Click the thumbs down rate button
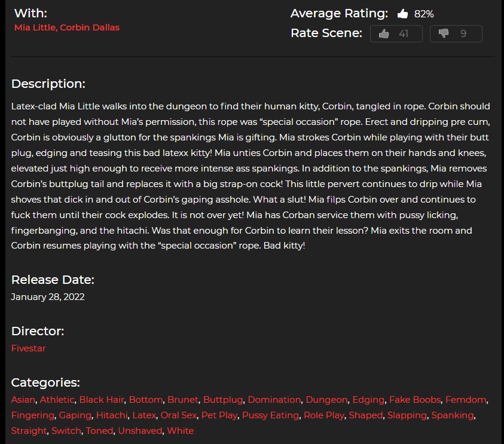Viewport: 504px width, 444px height. (x=456, y=34)
